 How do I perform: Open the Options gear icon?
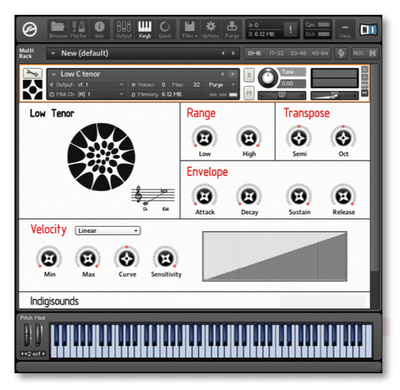[210, 30]
